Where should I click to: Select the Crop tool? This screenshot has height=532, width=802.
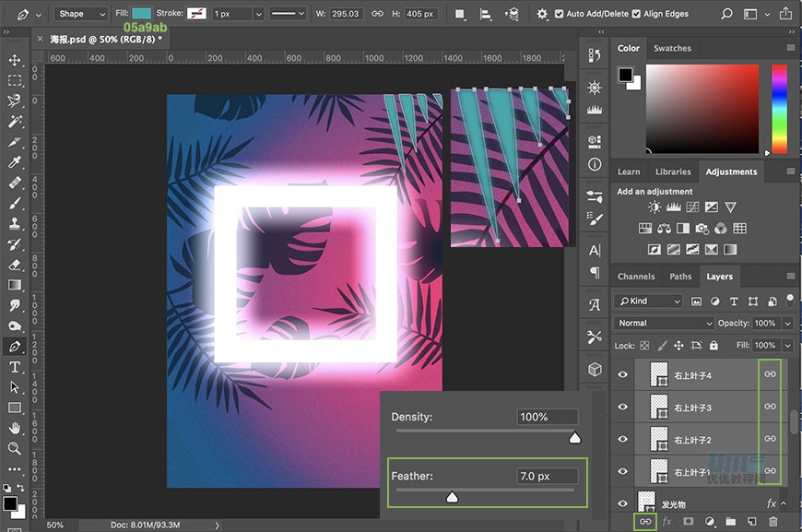pos(15,142)
